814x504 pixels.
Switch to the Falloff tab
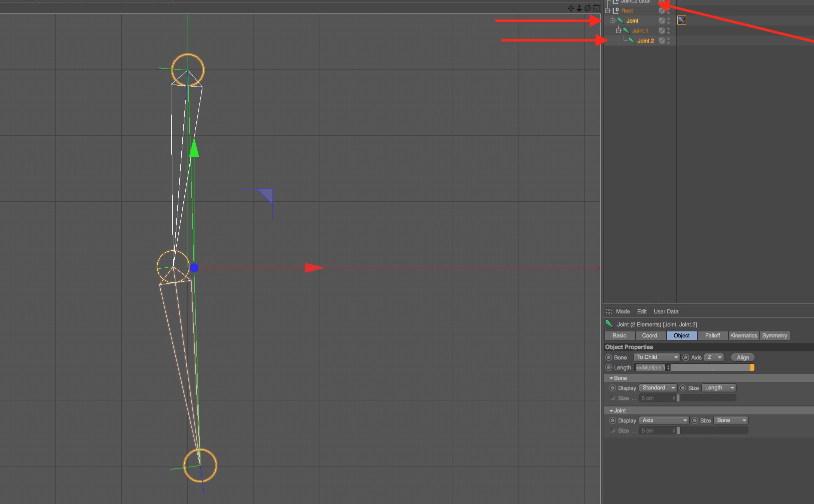pyautogui.click(x=713, y=336)
